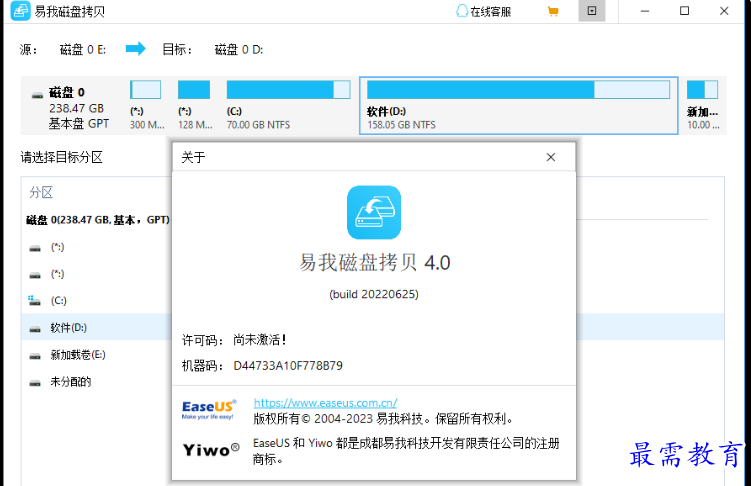
Task: Select the (C:) 70.00 GB NTFS partition block
Action: click(288, 105)
